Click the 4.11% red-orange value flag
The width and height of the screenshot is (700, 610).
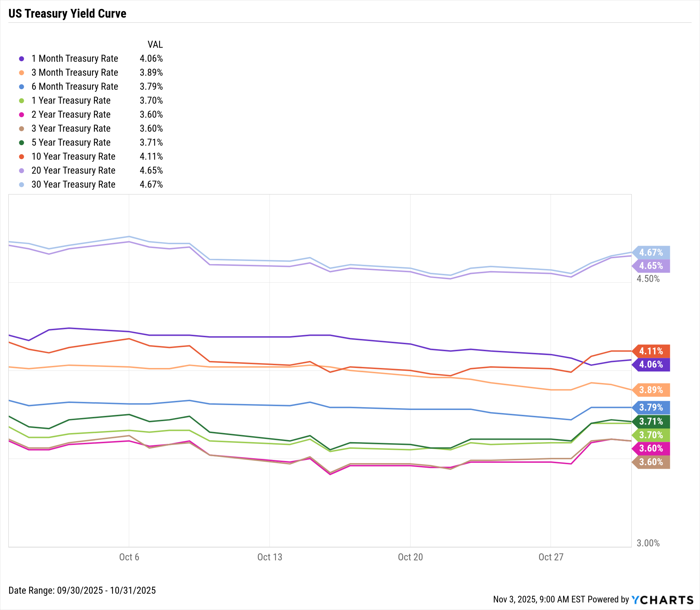click(x=651, y=351)
